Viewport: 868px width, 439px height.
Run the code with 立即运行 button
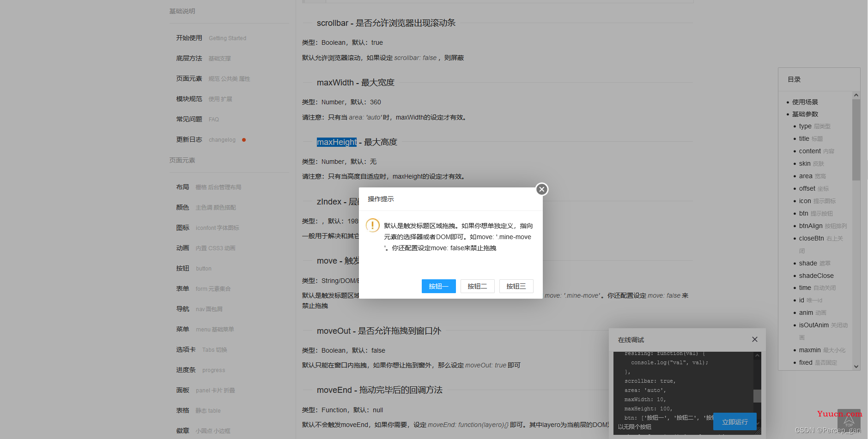735,421
